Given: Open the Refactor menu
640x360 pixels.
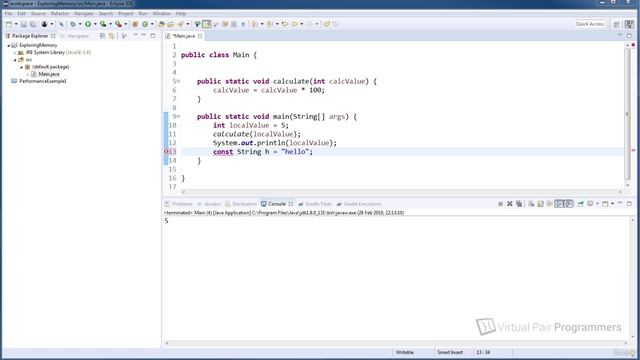Looking at the screenshot, I should tap(60, 13).
